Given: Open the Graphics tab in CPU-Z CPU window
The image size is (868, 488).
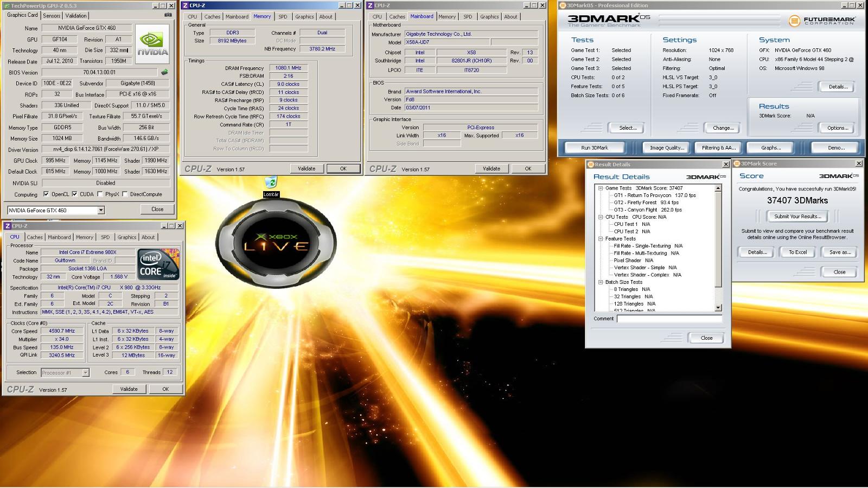Looking at the screenshot, I should click(x=127, y=237).
